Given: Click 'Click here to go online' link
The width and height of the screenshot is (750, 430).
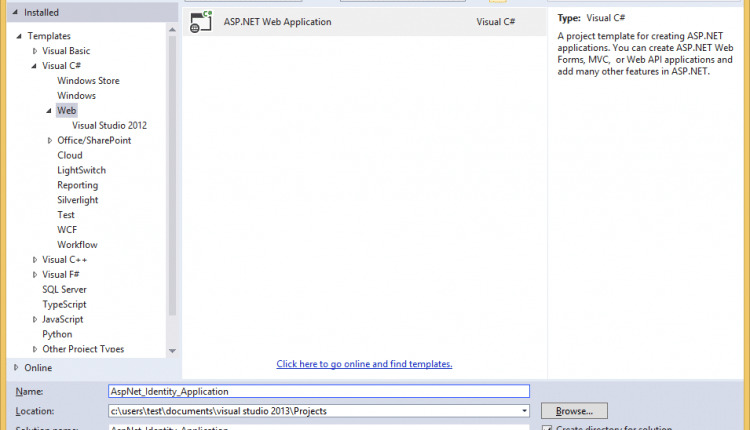Looking at the screenshot, I should [x=364, y=364].
